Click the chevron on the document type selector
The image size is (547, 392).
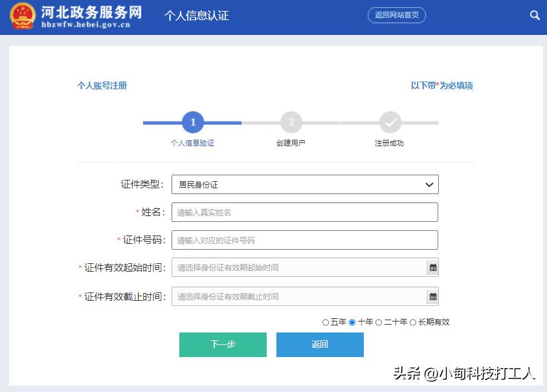point(428,184)
